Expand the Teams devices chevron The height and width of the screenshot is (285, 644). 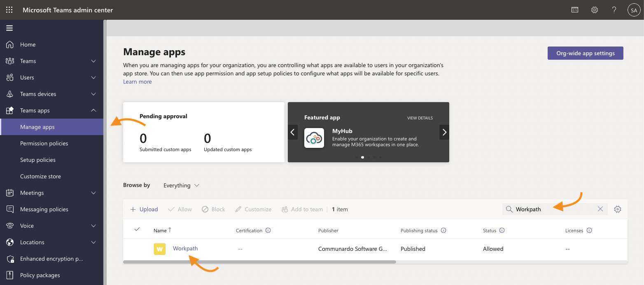coord(93,94)
